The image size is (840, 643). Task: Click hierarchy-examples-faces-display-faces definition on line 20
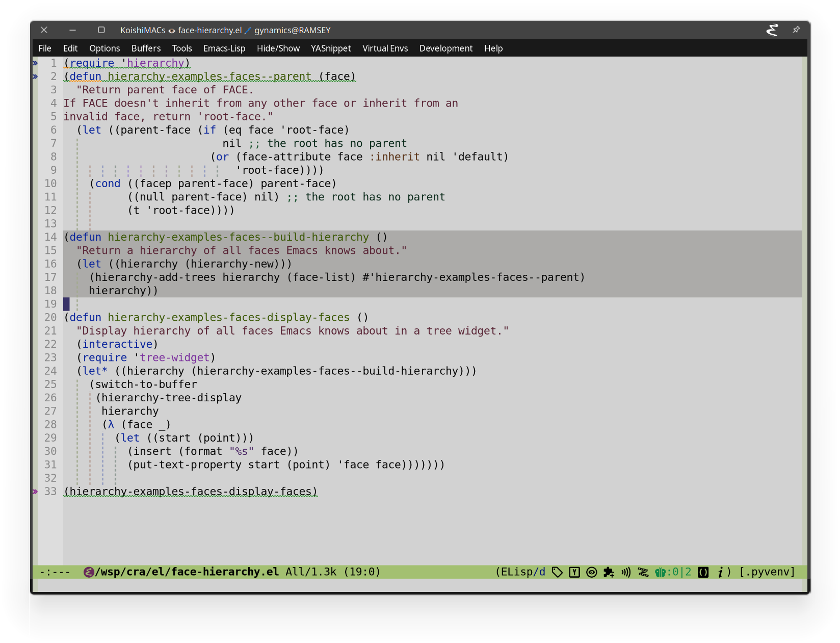[229, 317]
